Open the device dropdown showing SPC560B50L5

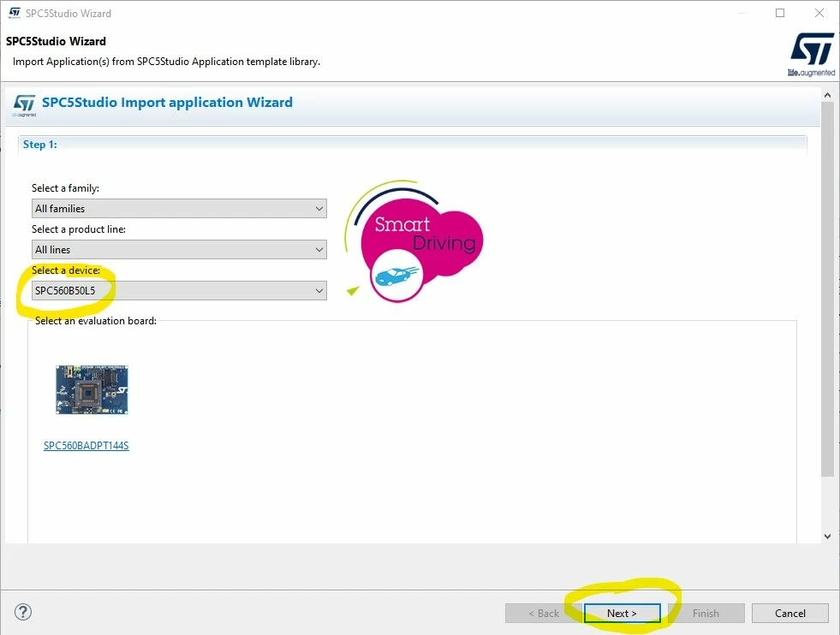(x=179, y=291)
